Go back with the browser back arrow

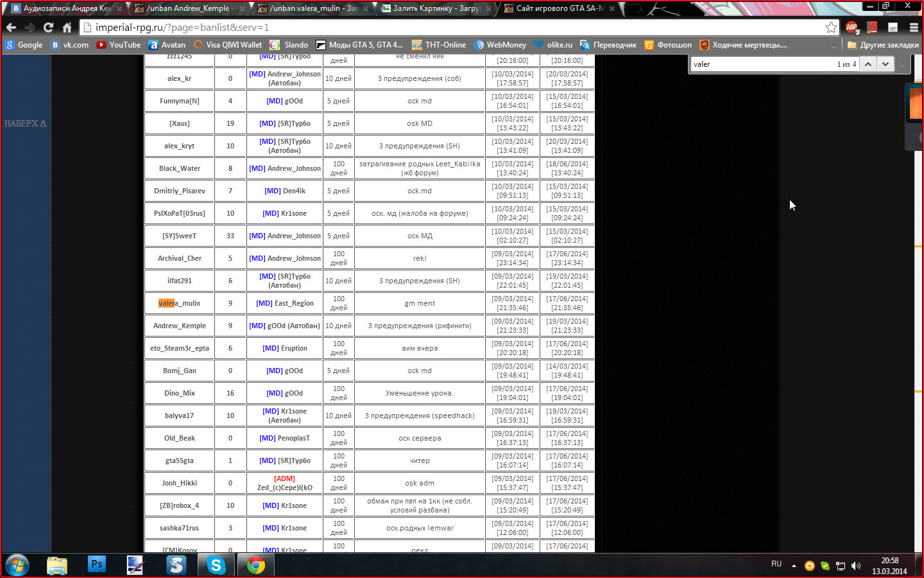click(x=11, y=28)
